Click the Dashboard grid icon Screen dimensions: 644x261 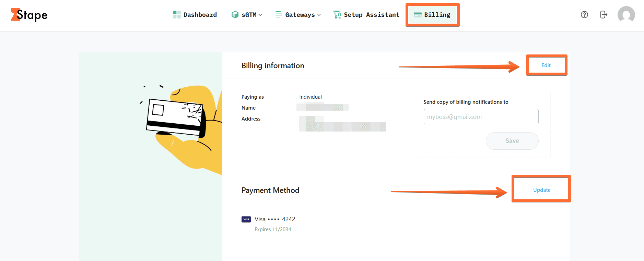tap(177, 14)
